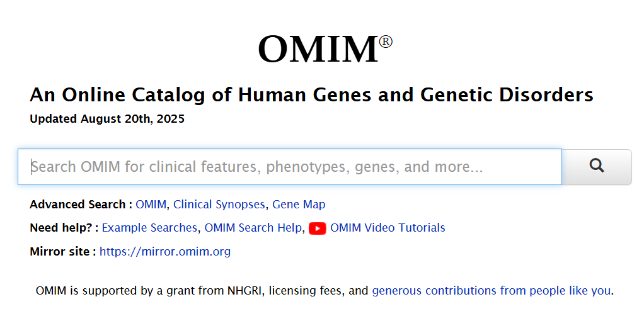Go to Gene Map advanced search

tap(299, 205)
